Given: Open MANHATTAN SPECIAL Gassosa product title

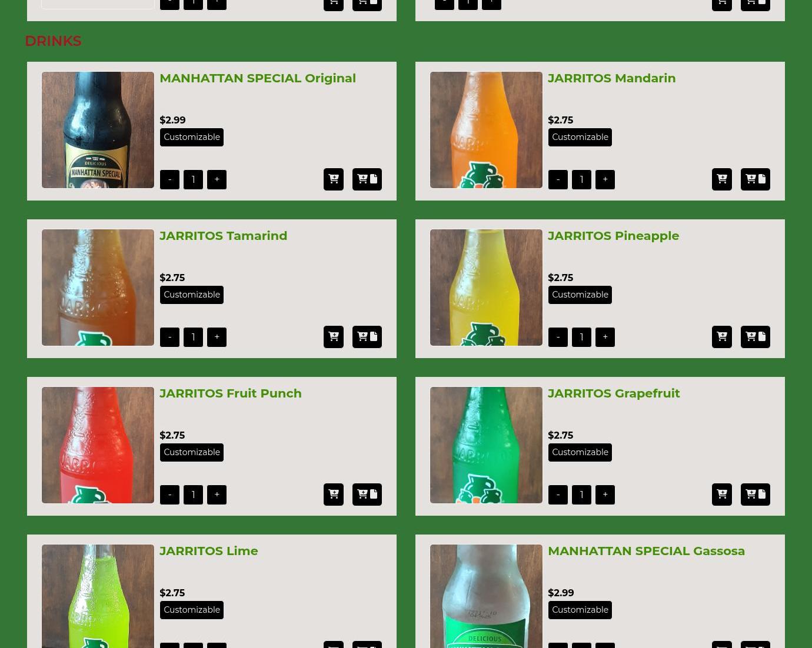Looking at the screenshot, I should 646,551.
